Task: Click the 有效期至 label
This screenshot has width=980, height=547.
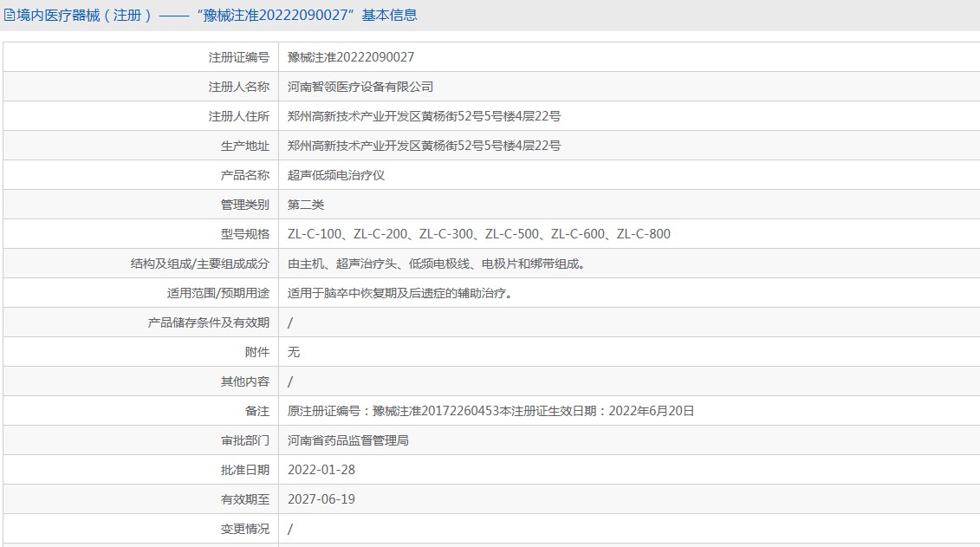Action: click(245, 498)
